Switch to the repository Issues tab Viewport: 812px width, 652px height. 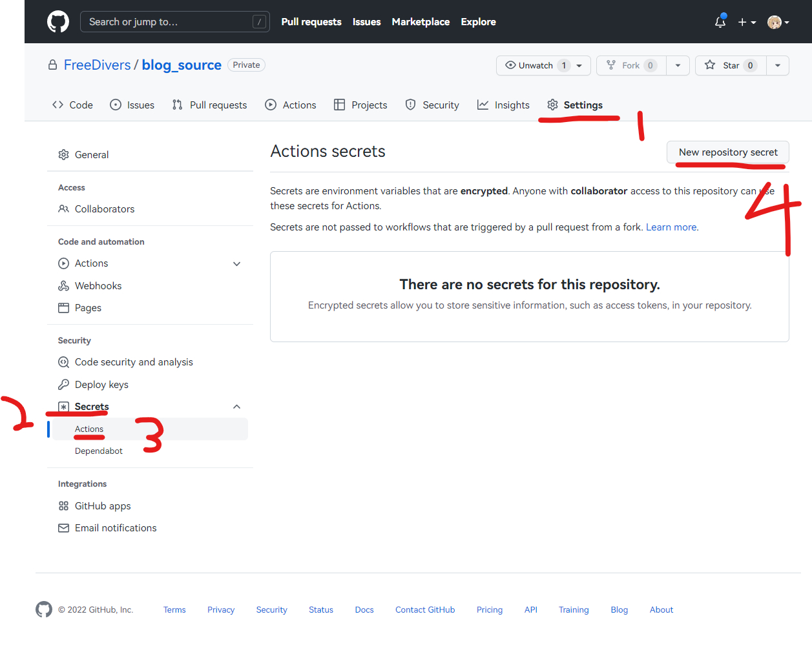(x=132, y=105)
